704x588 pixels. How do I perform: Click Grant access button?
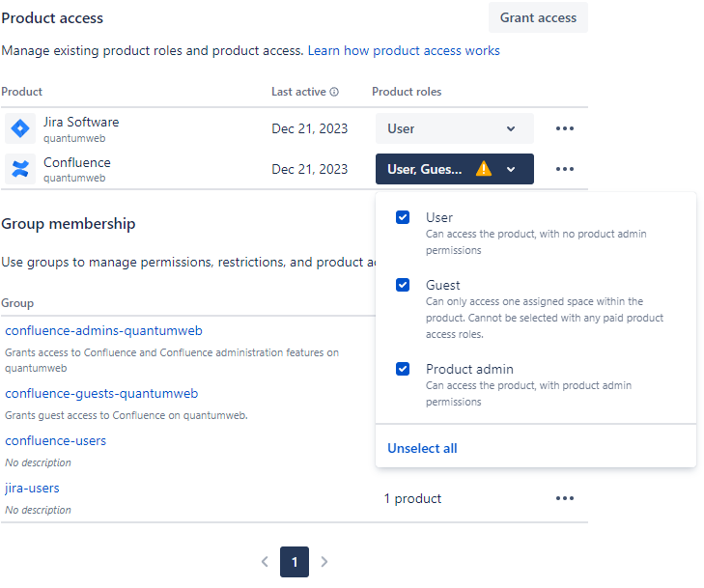click(x=538, y=17)
